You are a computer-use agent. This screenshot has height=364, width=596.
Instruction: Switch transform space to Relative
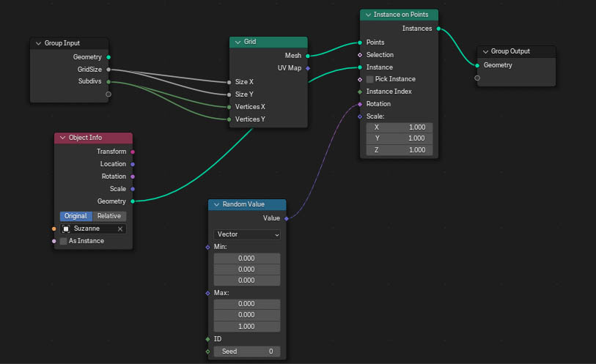109,216
